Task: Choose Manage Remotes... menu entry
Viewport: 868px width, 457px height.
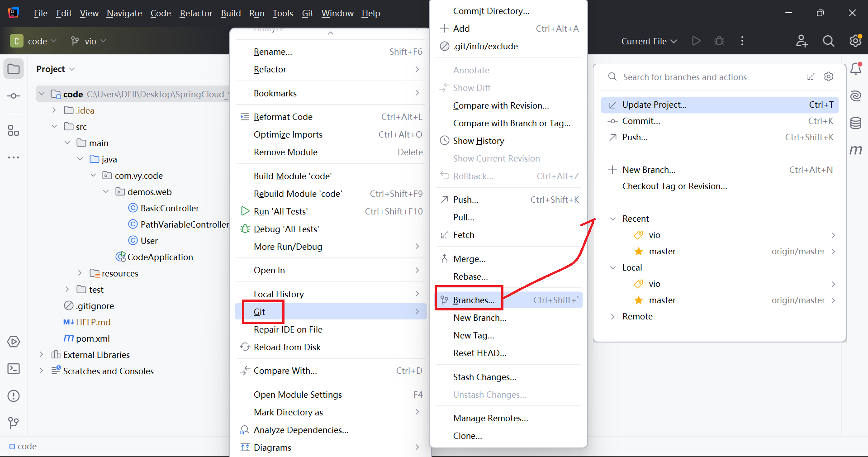Action: [508, 418]
